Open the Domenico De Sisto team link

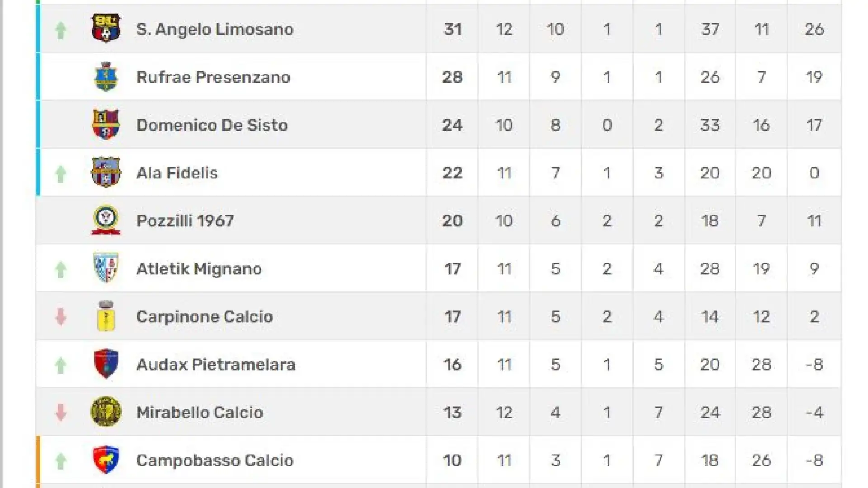pyautogui.click(x=212, y=125)
